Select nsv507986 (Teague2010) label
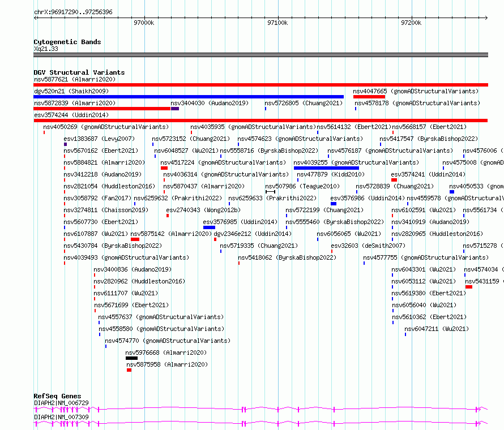 (302, 186)
